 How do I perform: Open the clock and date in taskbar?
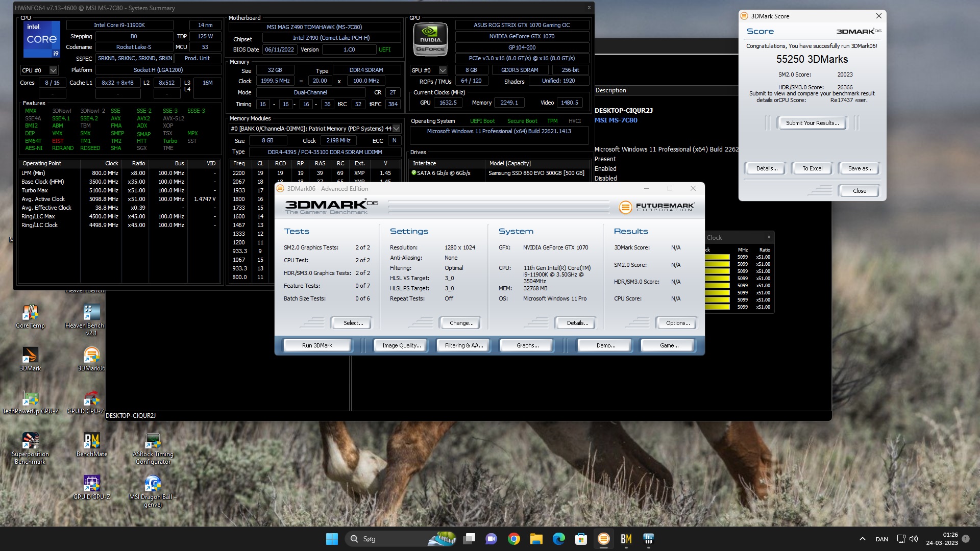(x=942, y=539)
